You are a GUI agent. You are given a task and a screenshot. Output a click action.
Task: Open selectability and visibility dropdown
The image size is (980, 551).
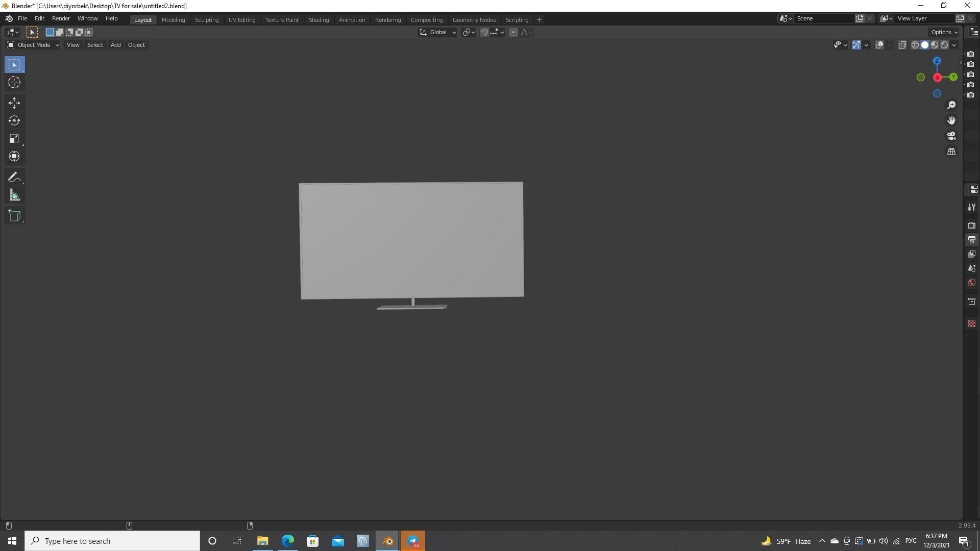(840, 45)
